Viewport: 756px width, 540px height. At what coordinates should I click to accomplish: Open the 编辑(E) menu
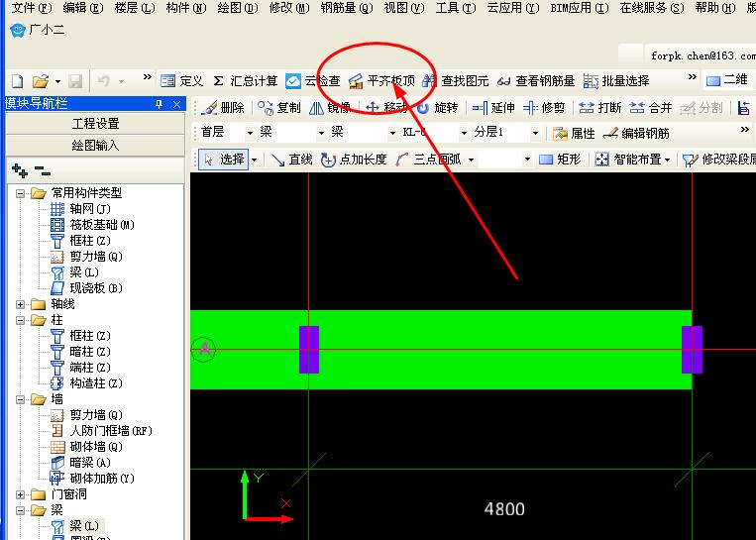click(x=82, y=8)
